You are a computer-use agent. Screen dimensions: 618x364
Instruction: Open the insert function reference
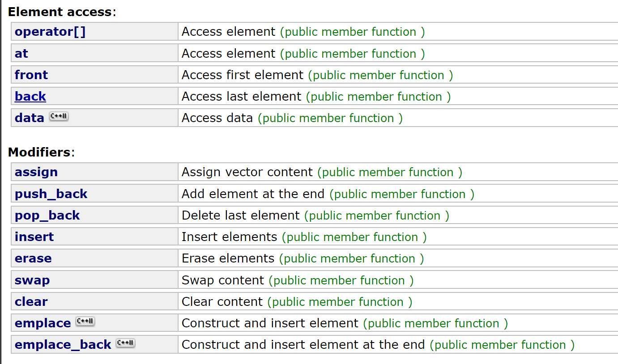click(34, 237)
